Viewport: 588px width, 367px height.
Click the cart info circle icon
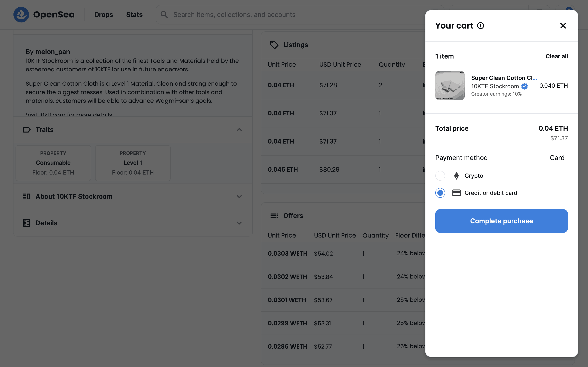coord(480,26)
